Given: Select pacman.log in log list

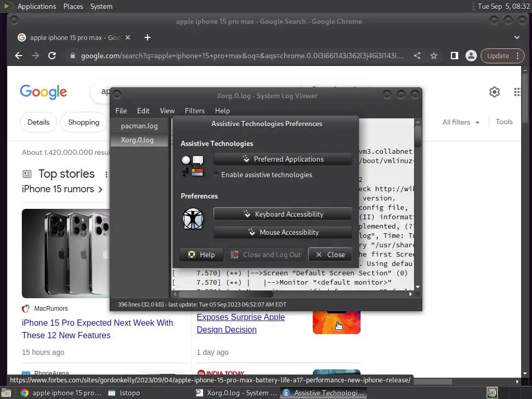Looking at the screenshot, I should (x=139, y=126).
